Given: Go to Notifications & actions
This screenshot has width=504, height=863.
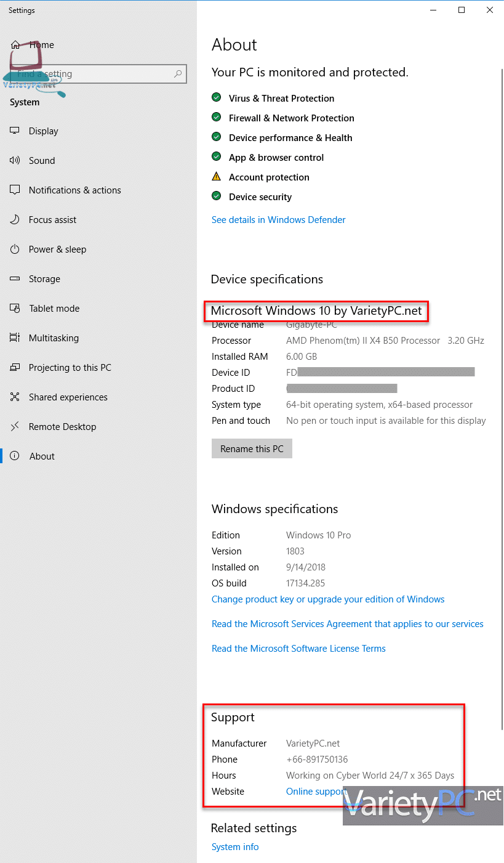Looking at the screenshot, I should [98, 190].
